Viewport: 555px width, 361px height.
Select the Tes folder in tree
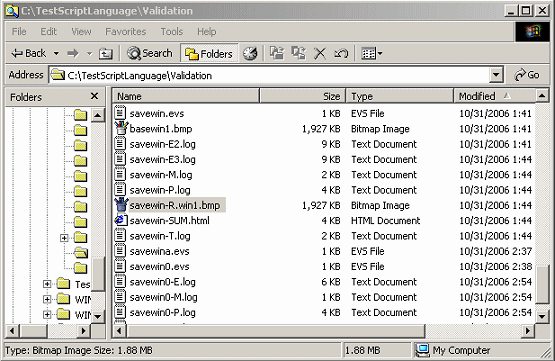[x=64, y=283]
